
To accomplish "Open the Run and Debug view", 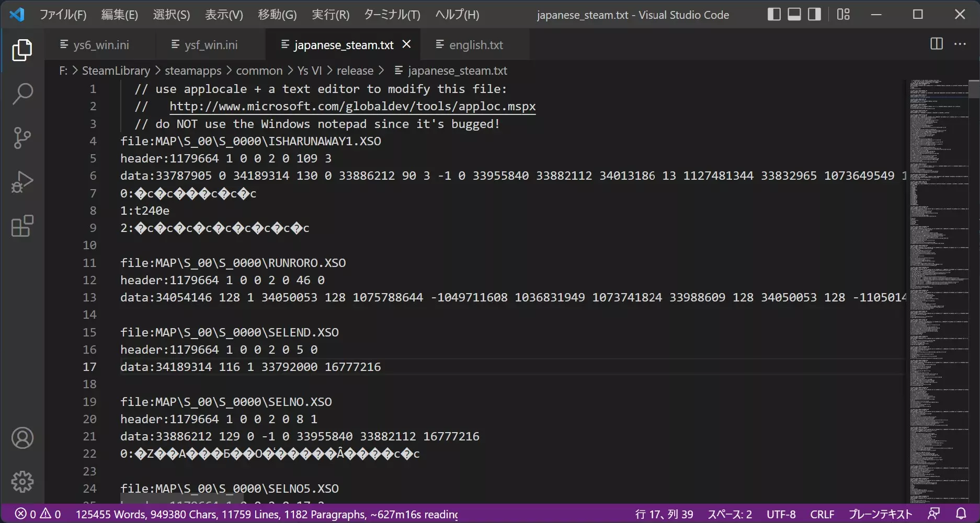I will (x=22, y=182).
